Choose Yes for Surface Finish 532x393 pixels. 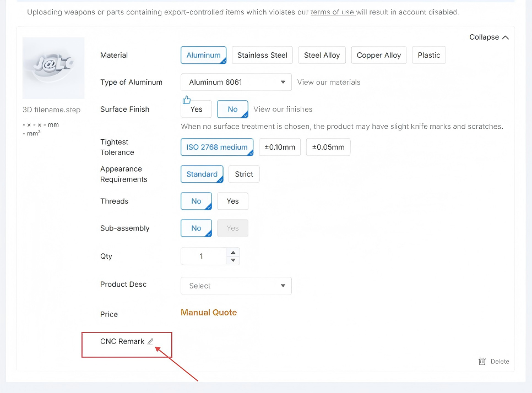[x=196, y=109]
